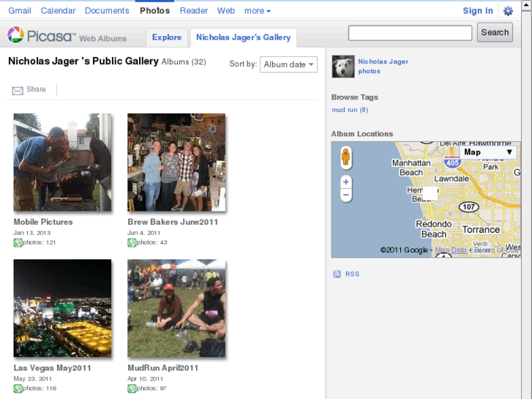
Task: Click into the search text field
Action: pyautogui.click(x=410, y=33)
